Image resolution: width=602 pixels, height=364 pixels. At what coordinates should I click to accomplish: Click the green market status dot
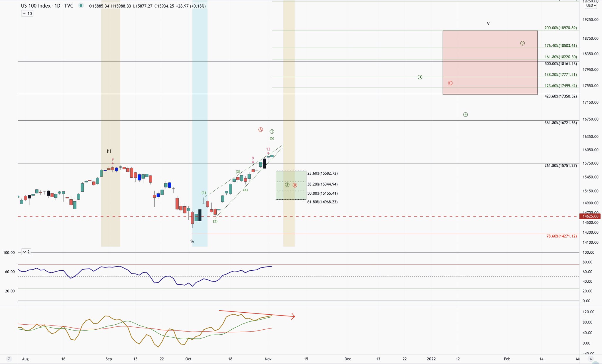81,6
